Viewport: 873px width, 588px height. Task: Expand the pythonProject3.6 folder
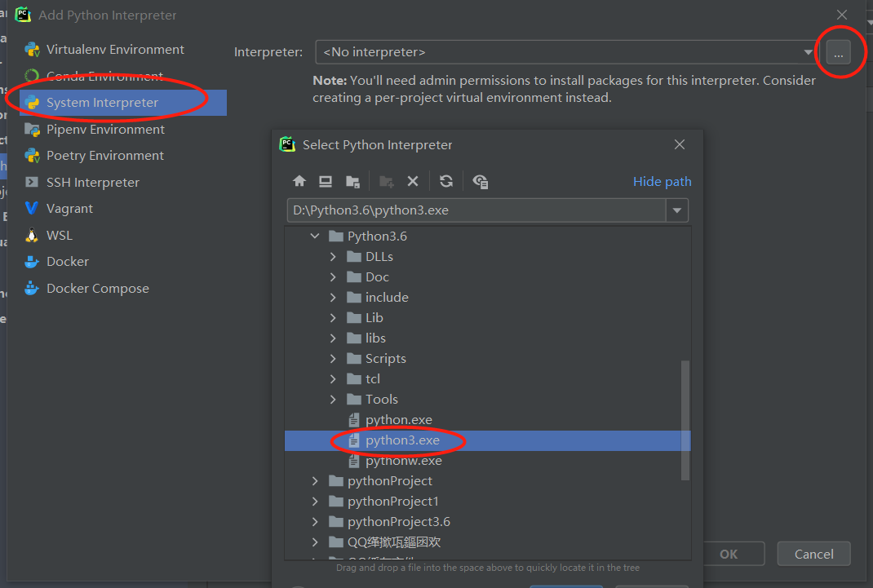315,522
